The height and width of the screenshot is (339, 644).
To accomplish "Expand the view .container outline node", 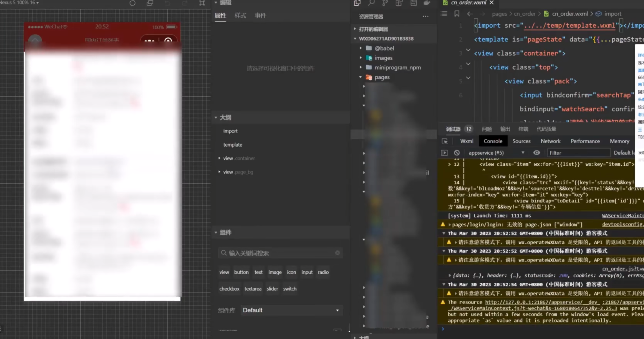I will pyautogui.click(x=219, y=158).
